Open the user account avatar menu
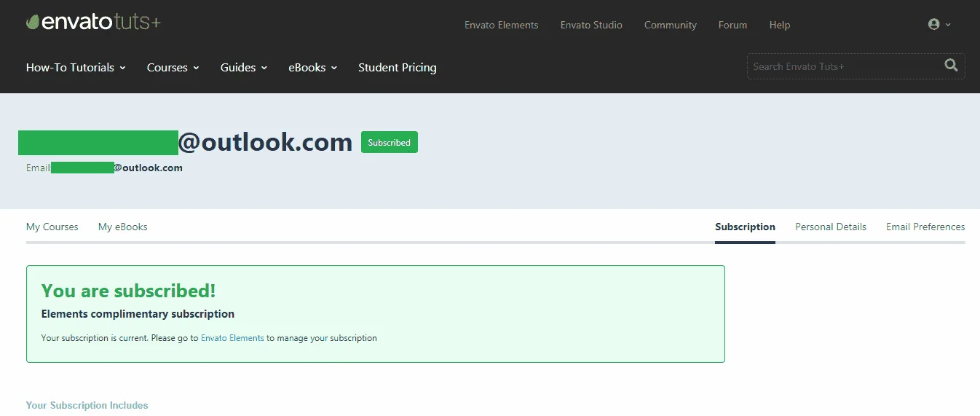This screenshot has height=416, width=980. coord(939,24)
